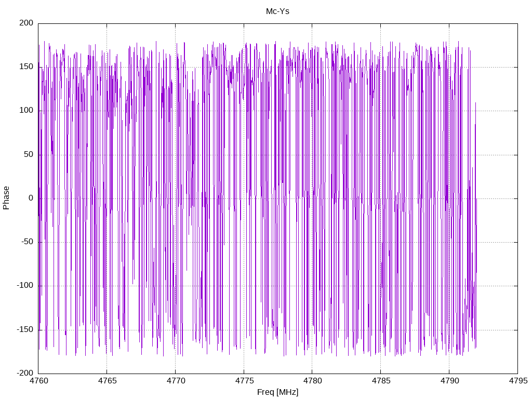
Task: Click the -100 y-axis tick label
Action: pyautogui.click(x=25, y=286)
